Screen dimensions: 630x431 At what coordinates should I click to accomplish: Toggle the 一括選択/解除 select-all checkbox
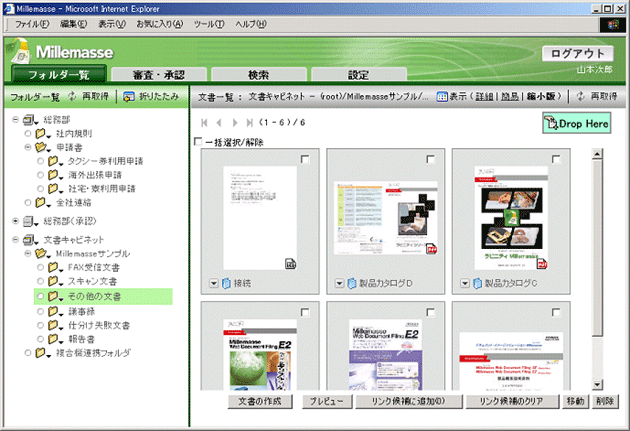coord(199,142)
